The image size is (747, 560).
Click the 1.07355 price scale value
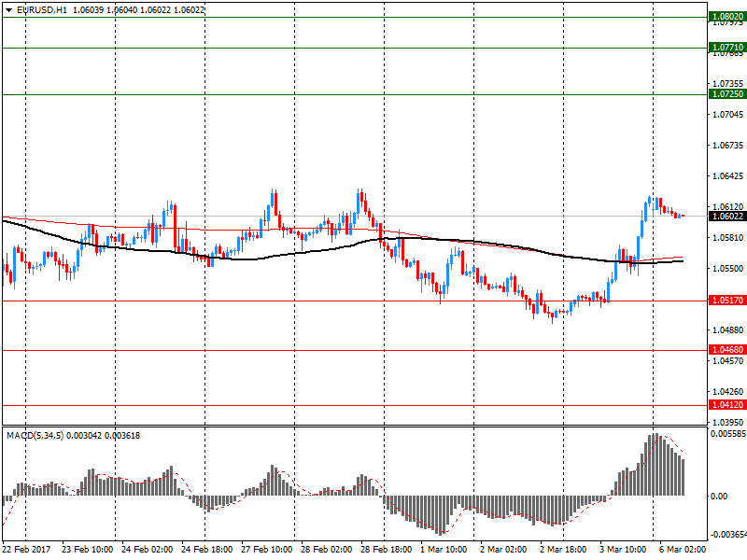[x=727, y=84]
